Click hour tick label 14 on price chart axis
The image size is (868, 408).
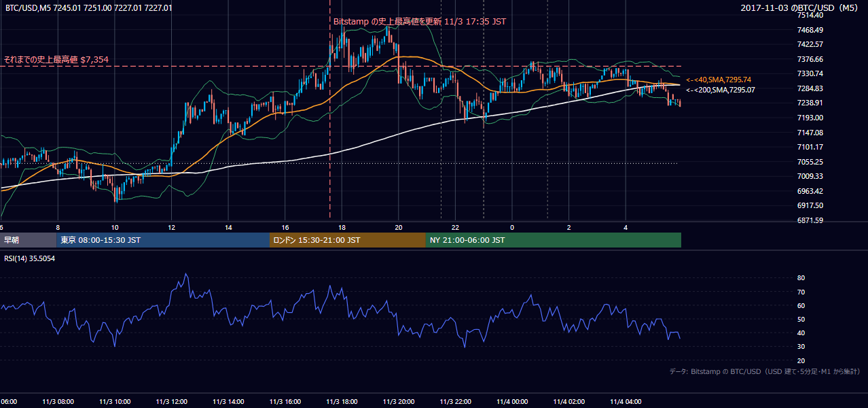click(x=228, y=227)
